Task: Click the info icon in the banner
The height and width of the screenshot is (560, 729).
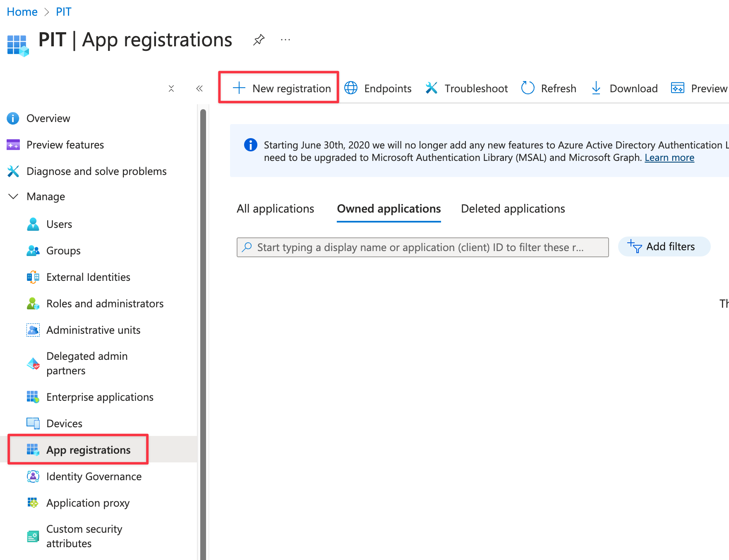Action: click(251, 145)
